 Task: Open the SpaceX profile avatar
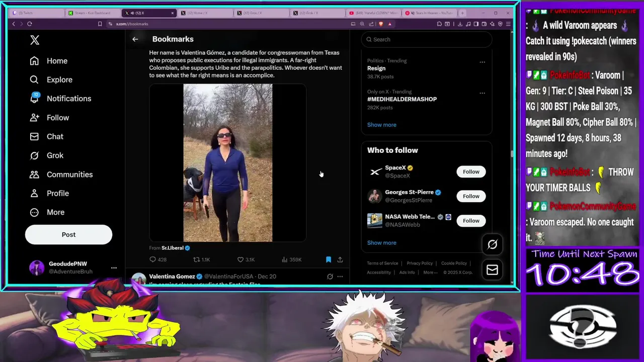click(375, 172)
